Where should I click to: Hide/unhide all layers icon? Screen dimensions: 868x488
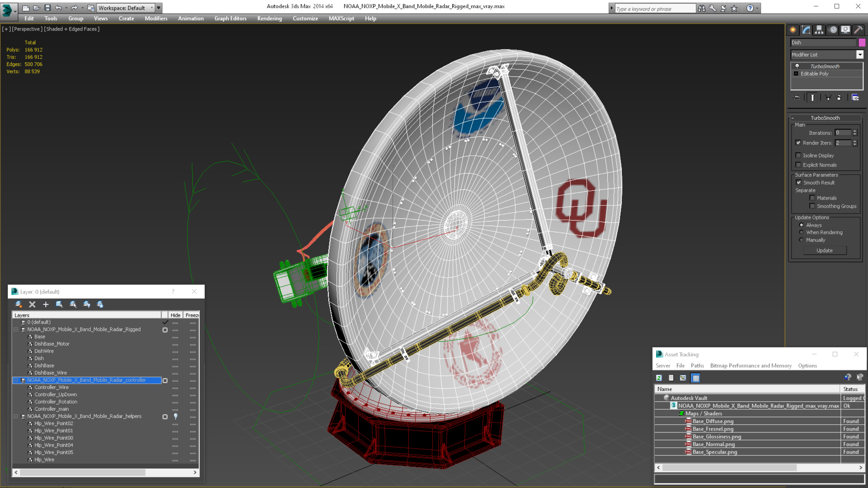click(x=86, y=305)
